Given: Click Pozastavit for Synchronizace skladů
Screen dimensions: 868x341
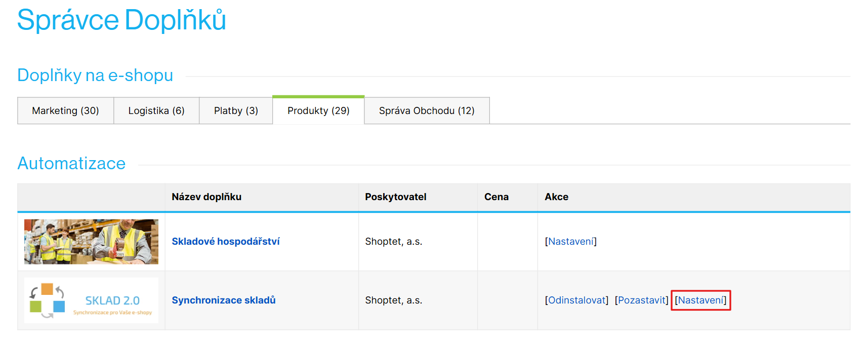Looking at the screenshot, I should click(642, 300).
